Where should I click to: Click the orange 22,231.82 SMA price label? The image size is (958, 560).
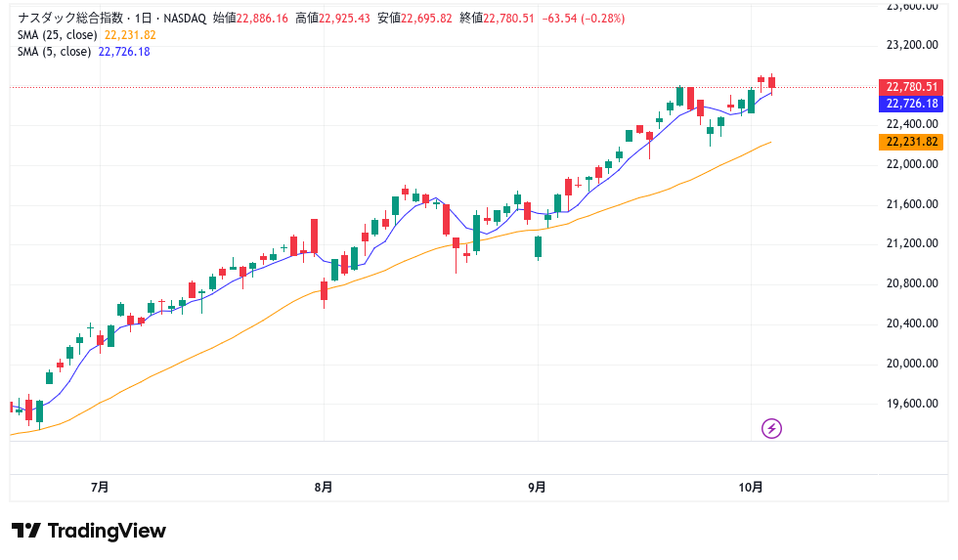911,142
